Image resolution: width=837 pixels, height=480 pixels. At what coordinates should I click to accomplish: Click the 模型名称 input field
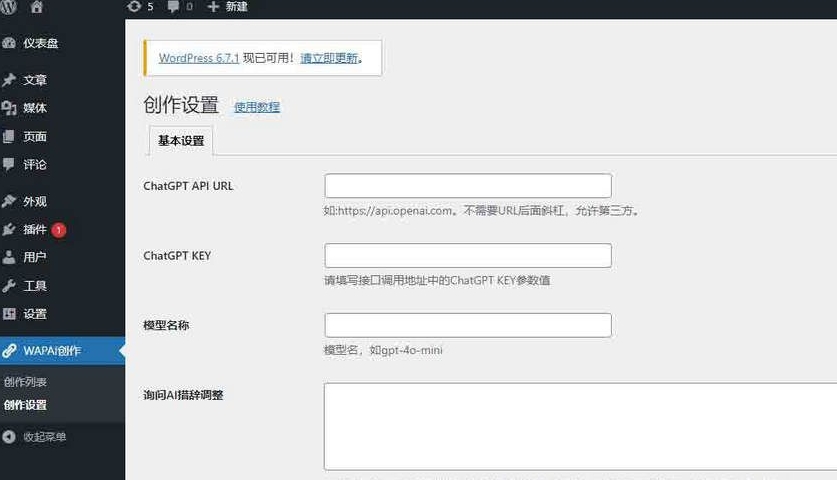coord(467,325)
